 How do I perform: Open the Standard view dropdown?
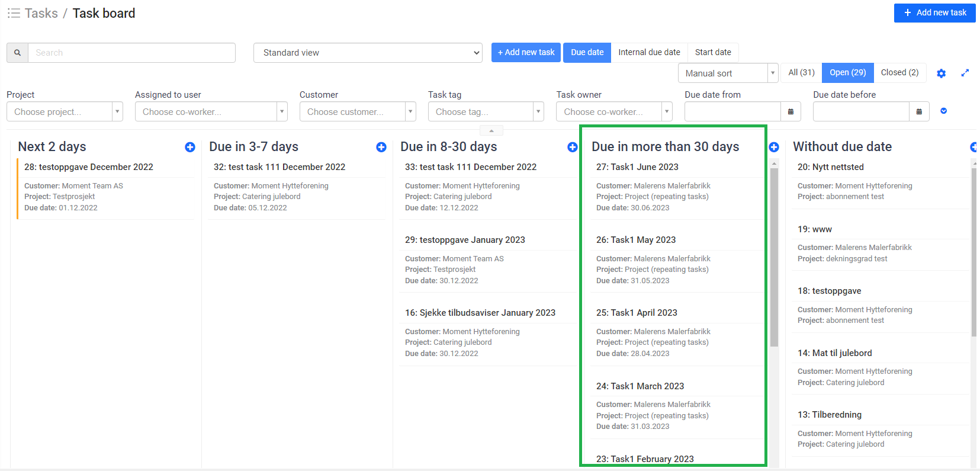tap(368, 53)
